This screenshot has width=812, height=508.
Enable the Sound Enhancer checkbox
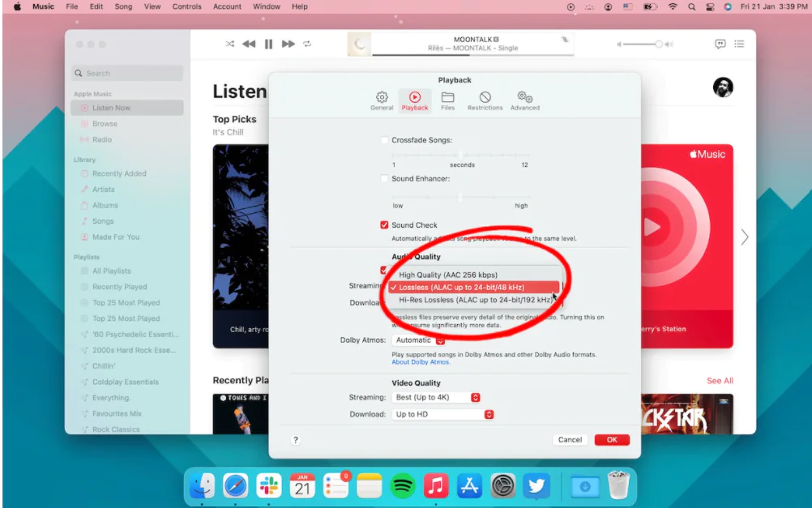click(384, 179)
